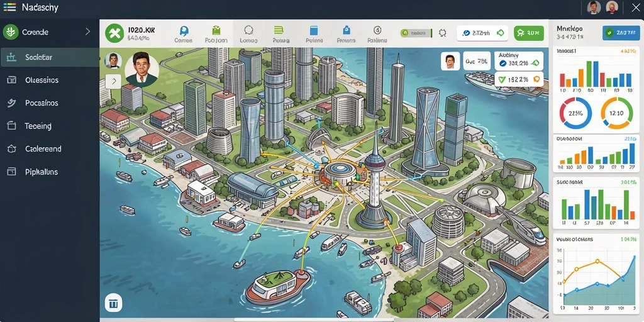
Task: Click the blue button in right panel
Action: click(x=621, y=33)
